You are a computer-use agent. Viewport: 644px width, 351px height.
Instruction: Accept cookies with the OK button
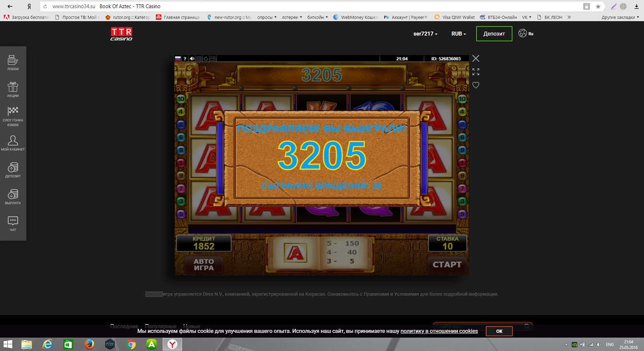click(499, 331)
